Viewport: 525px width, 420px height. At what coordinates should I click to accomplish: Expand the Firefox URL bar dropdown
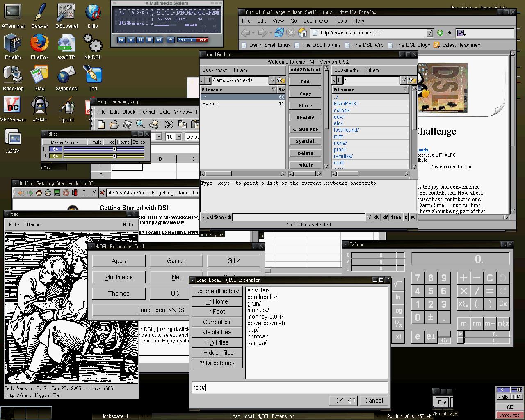(429, 33)
